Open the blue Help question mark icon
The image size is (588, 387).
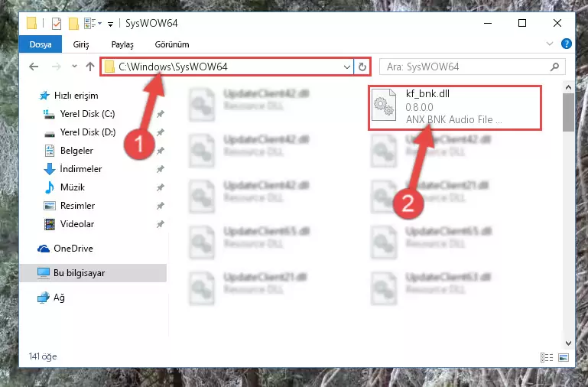(x=567, y=44)
